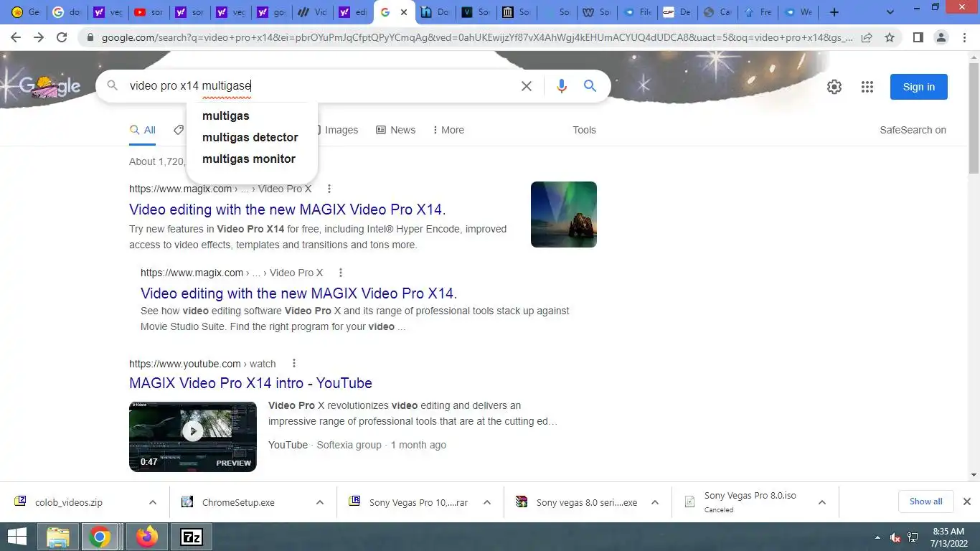The image size is (980, 551).
Task: Go back to the previous page
Action: 16,37
